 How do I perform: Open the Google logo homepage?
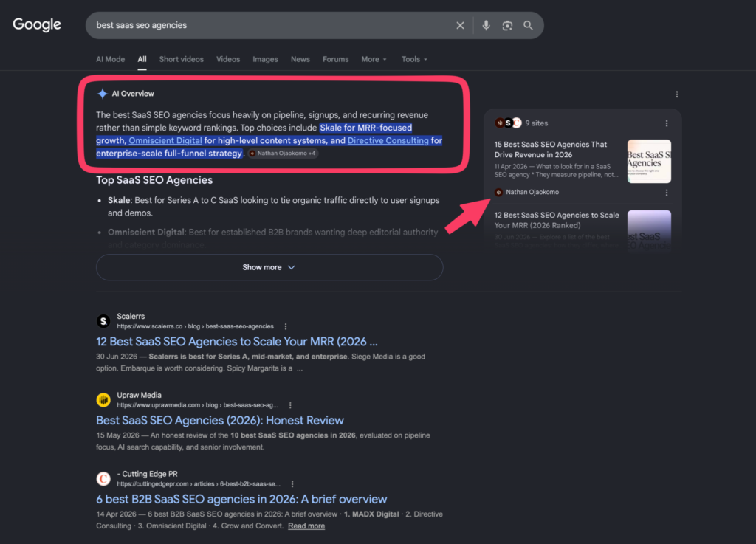(x=37, y=24)
